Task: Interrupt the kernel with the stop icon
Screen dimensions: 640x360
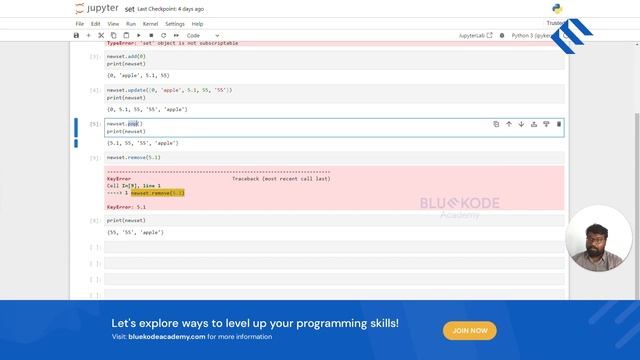Action: (x=151, y=36)
